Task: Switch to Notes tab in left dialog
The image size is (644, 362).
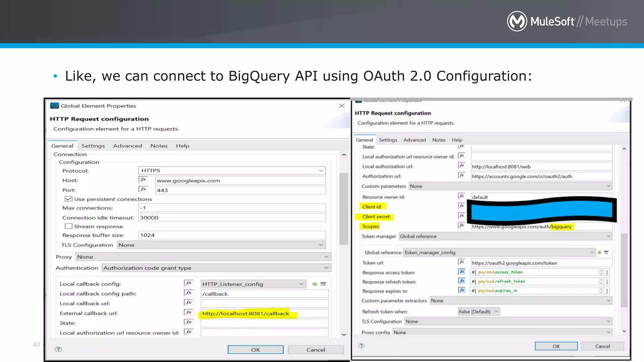Action: click(x=159, y=146)
